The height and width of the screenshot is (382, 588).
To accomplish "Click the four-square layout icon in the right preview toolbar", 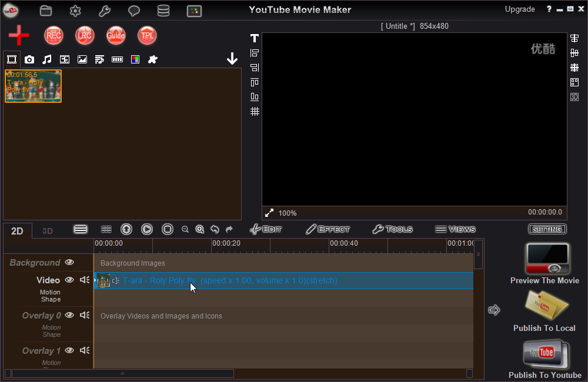I will [574, 82].
